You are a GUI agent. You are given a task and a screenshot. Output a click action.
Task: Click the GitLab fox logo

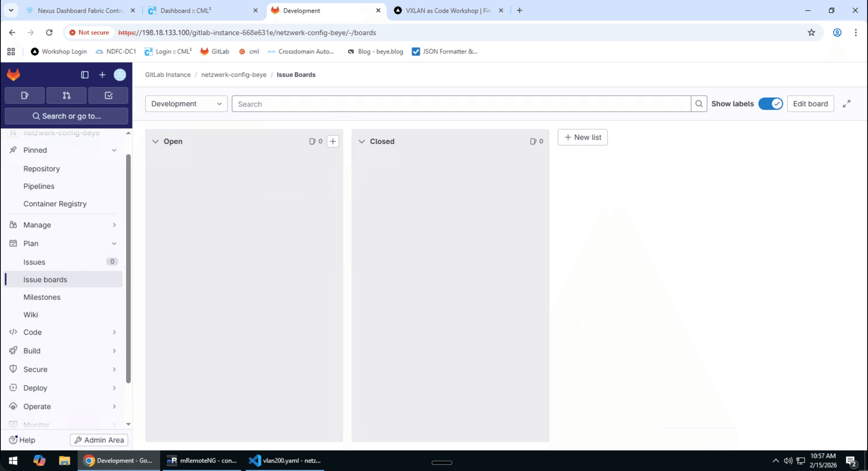[x=13, y=74]
